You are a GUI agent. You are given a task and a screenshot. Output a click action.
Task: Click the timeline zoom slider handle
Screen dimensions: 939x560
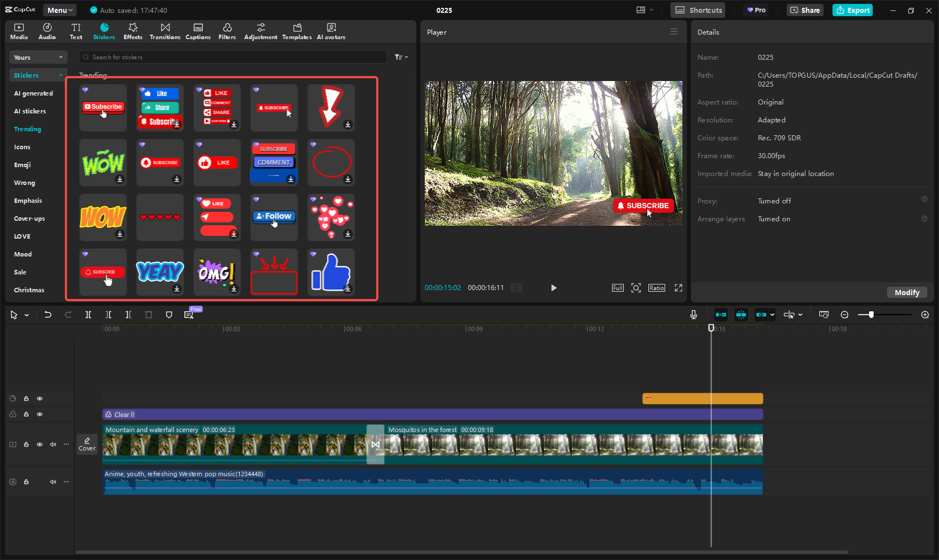[x=871, y=315]
